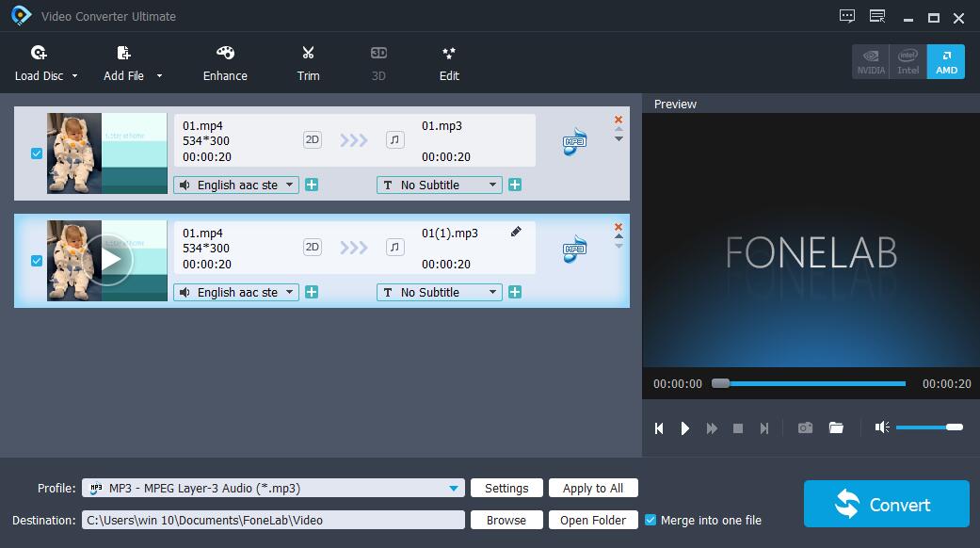Open audio track dropdown for 01.mp3 item
Viewport: 980px width, 548px height.
tap(236, 185)
